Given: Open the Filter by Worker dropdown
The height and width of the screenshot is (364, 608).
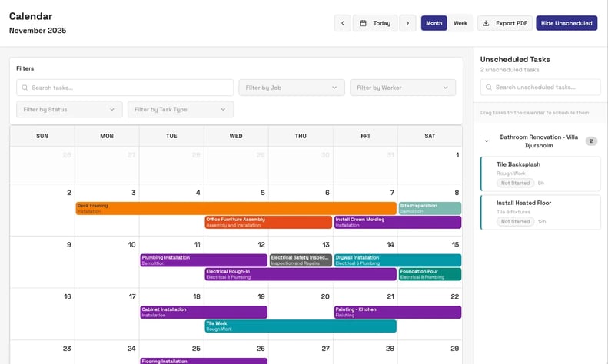Looking at the screenshot, I should click(403, 88).
